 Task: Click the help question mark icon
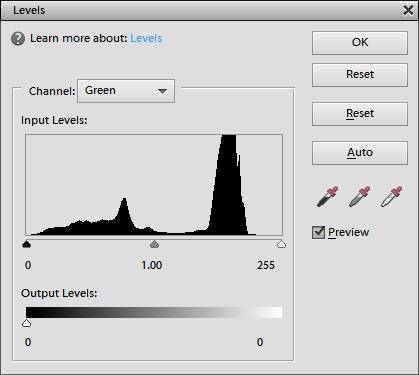pyautogui.click(x=18, y=39)
